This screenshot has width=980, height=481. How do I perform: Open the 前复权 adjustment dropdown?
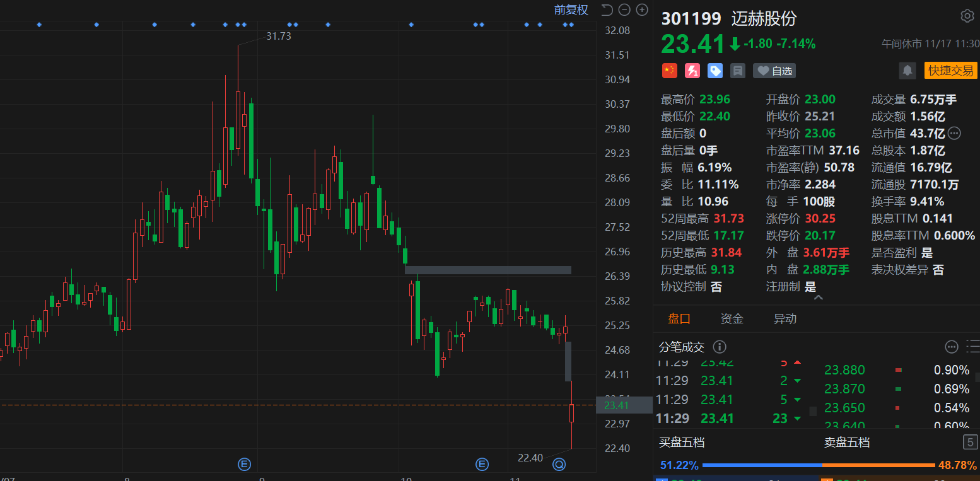click(x=571, y=9)
